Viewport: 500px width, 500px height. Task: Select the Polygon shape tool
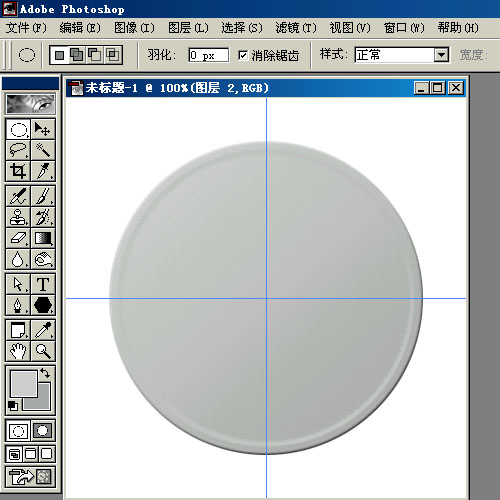coord(43,305)
